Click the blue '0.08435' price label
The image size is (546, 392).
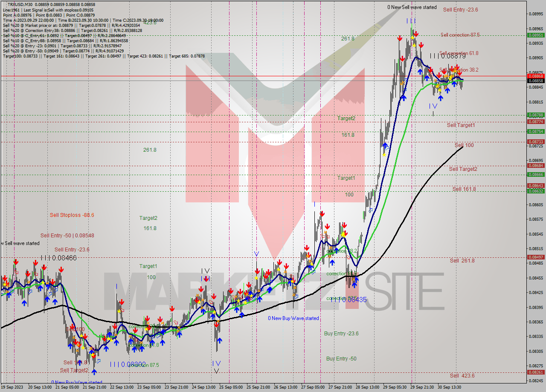[x=354, y=300]
